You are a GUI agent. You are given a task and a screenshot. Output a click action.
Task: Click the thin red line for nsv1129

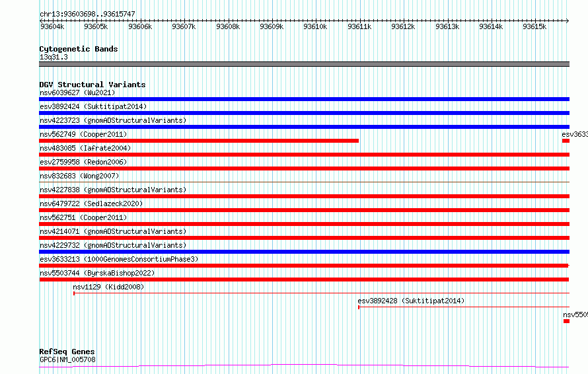321,293
